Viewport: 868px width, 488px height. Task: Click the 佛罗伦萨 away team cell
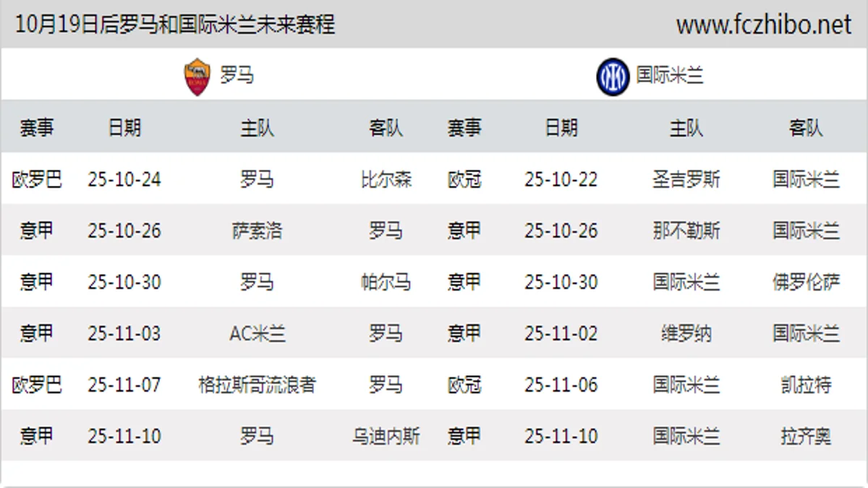(x=806, y=282)
